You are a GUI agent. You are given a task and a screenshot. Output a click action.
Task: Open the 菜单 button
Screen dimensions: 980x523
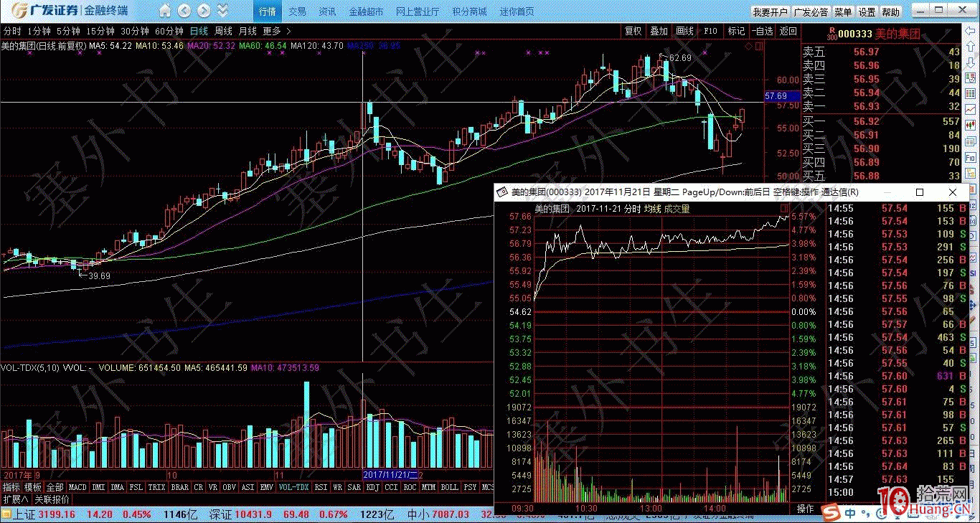pyautogui.click(x=843, y=12)
